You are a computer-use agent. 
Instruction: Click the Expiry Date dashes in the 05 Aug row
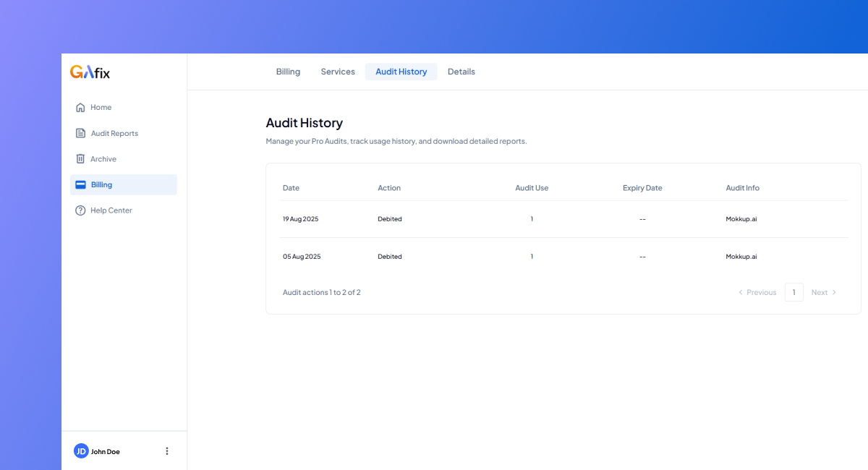pos(642,257)
